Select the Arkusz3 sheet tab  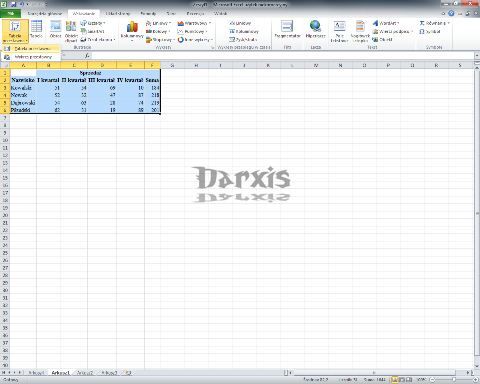[x=109, y=373]
